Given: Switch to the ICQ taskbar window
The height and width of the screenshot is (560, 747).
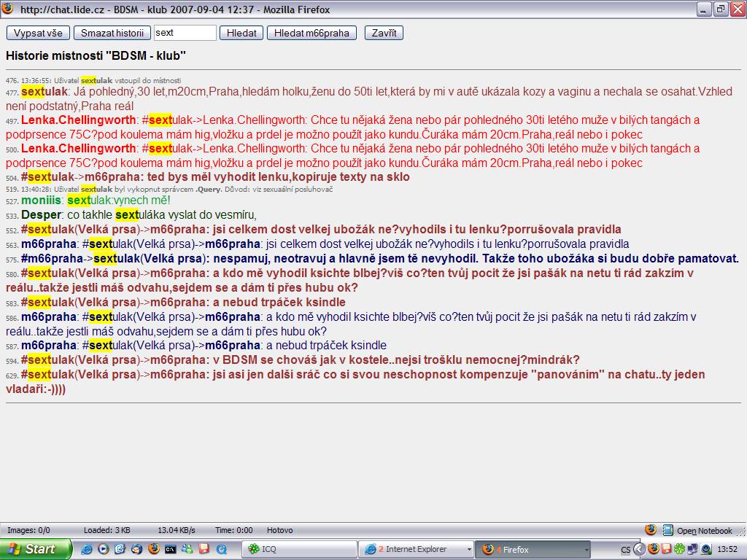Looking at the screenshot, I should 300,549.
